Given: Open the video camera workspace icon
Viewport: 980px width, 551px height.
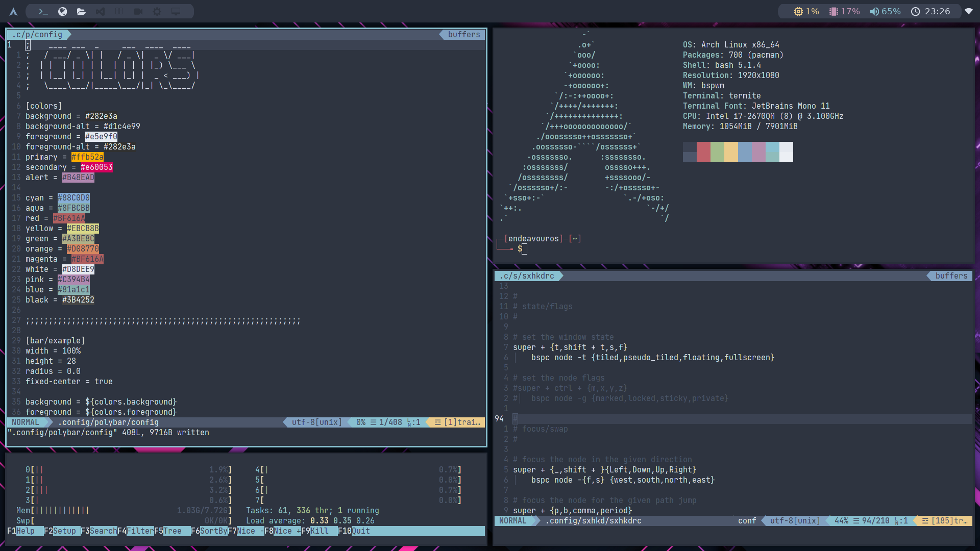Looking at the screenshot, I should point(138,11).
